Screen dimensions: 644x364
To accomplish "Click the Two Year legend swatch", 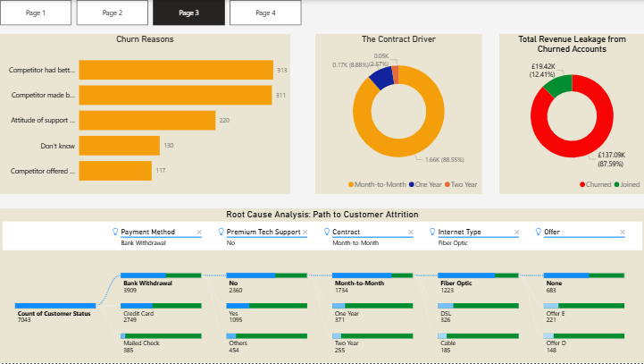I will [x=447, y=184].
